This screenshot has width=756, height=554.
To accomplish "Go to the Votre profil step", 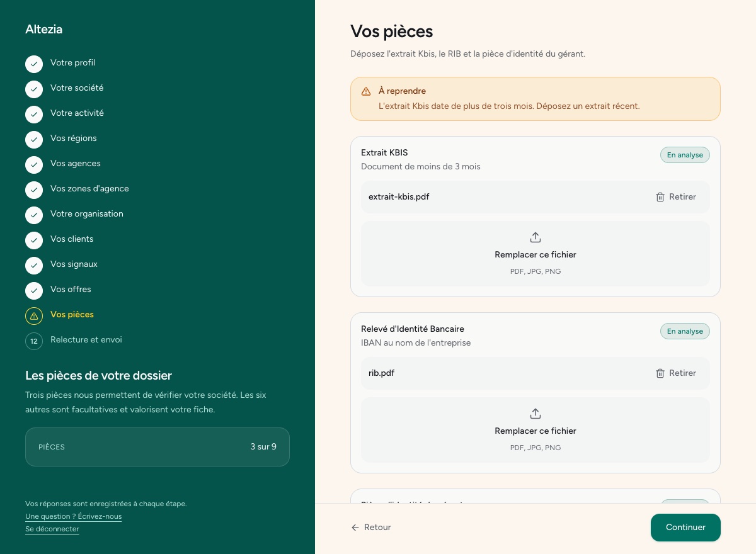I will [72, 63].
